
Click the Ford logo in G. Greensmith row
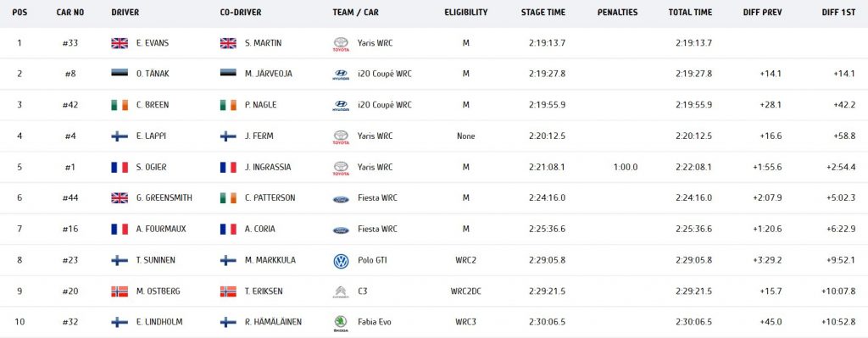341,199
